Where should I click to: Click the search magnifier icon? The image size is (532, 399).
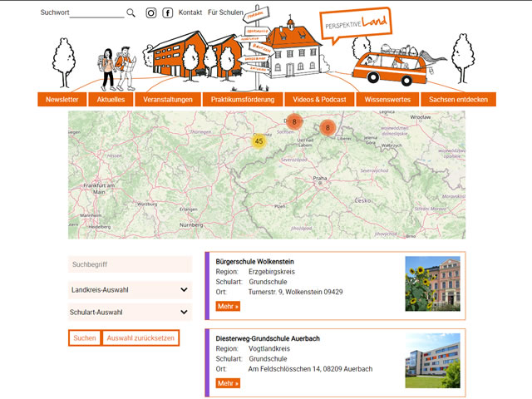click(x=131, y=13)
